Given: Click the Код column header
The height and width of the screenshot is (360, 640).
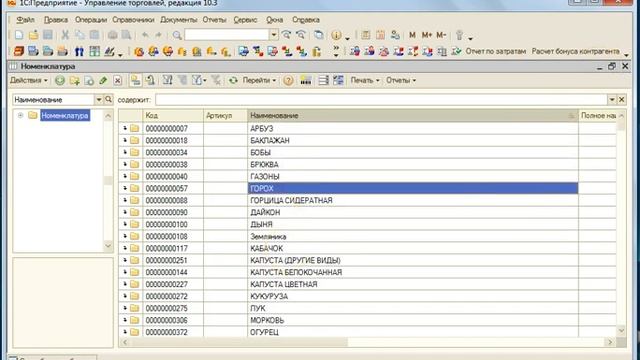Looking at the screenshot, I should [173, 116].
